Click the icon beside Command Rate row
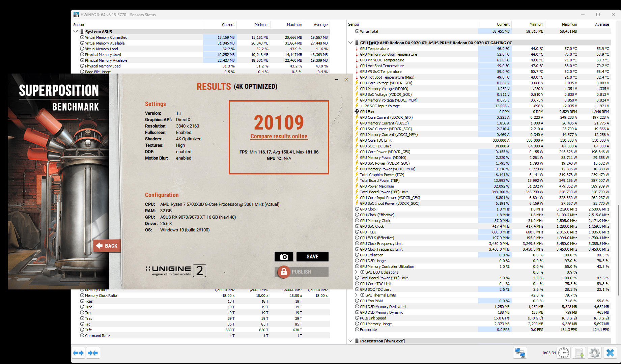 coord(82,336)
